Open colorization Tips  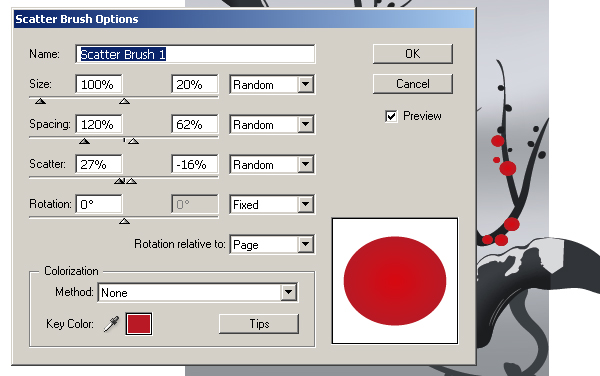point(259,324)
